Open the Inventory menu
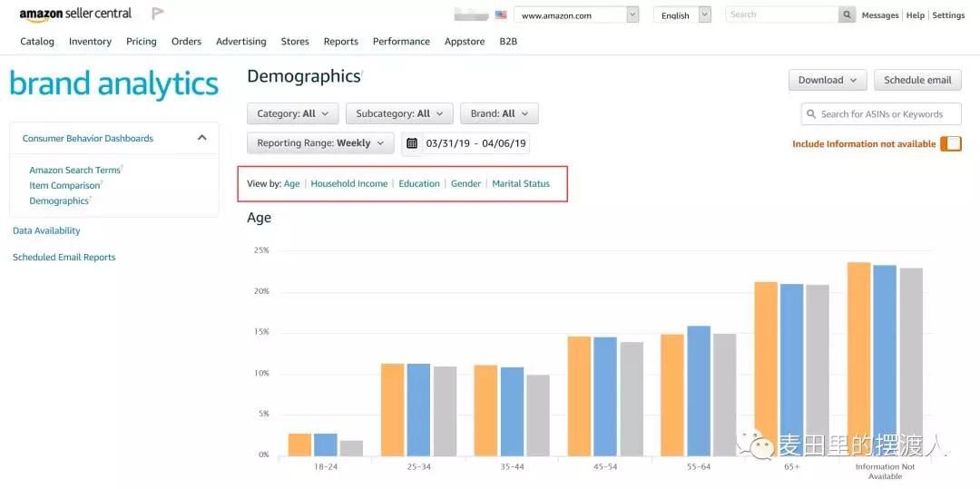Viewport: 980px width, 489px height. point(90,42)
